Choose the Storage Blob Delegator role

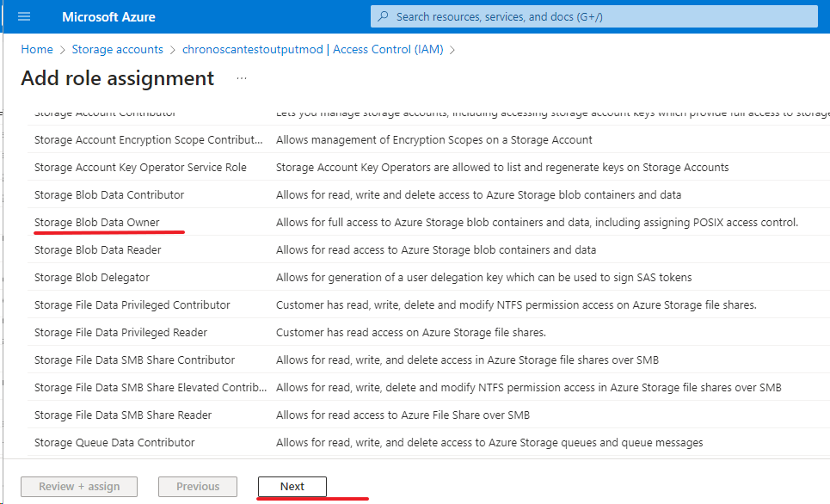(x=92, y=277)
